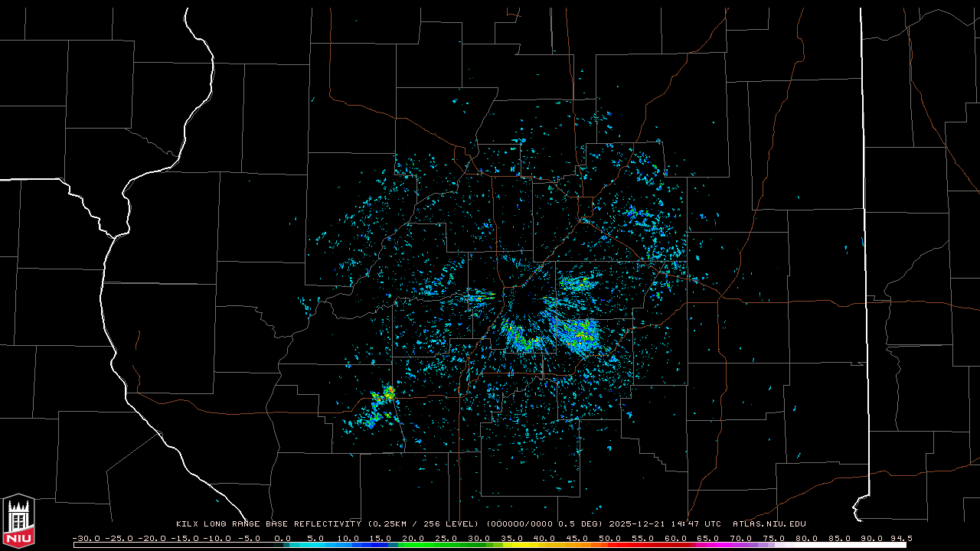Click the 35.0 scale label
Screen dimensions: 980x551
[511, 538]
